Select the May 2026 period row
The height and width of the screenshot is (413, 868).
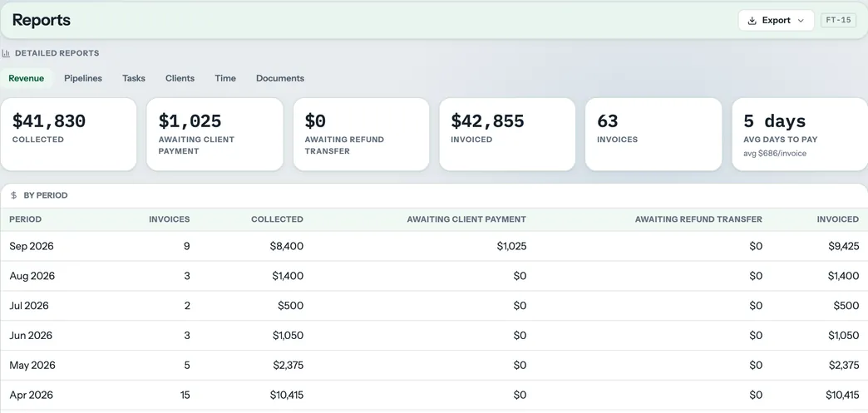tap(434, 366)
